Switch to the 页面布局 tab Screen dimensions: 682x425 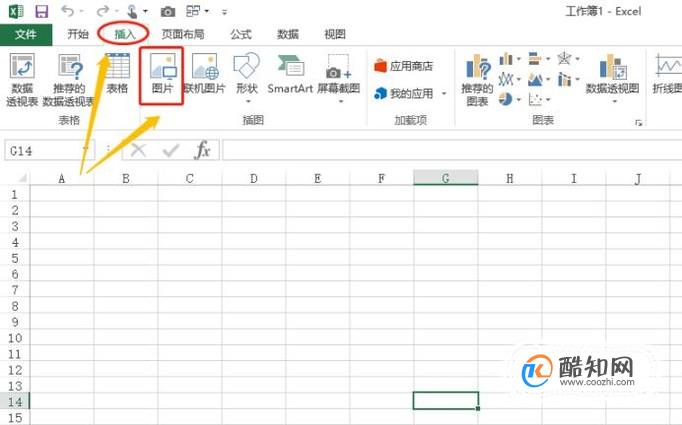(183, 34)
